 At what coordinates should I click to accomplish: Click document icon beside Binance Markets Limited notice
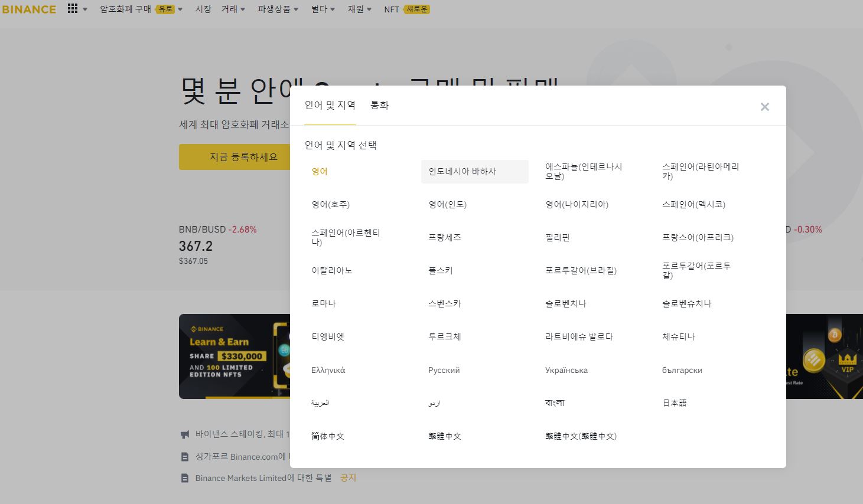click(x=185, y=478)
